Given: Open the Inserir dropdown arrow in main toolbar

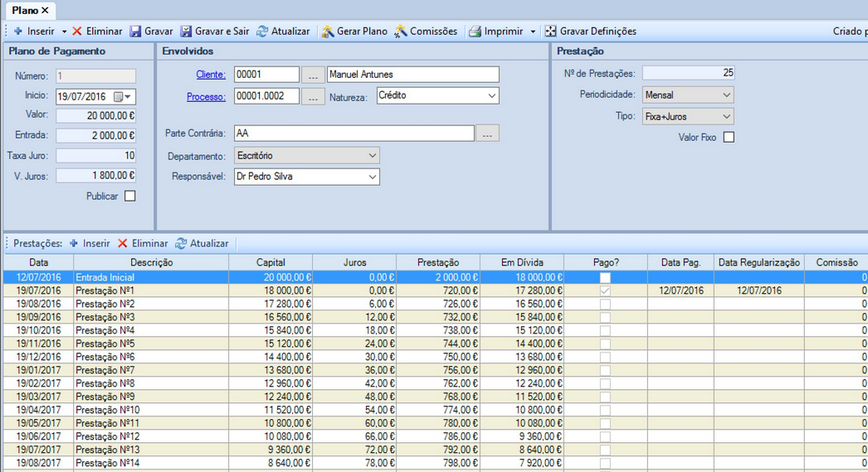Looking at the screenshot, I should click(64, 32).
